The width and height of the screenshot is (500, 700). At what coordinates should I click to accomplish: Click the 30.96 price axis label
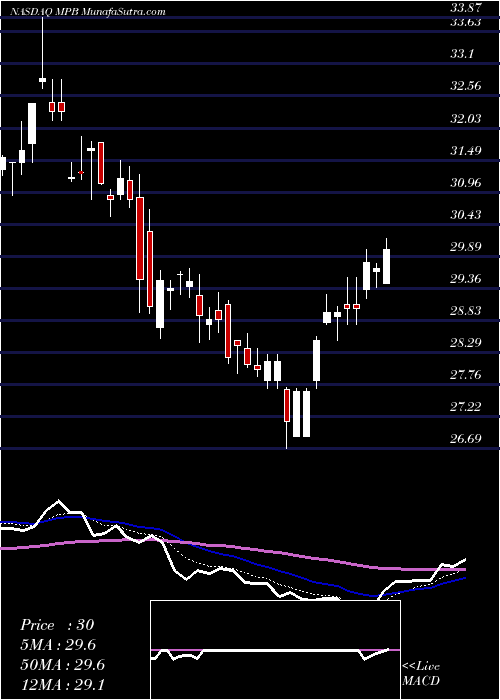(466, 183)
